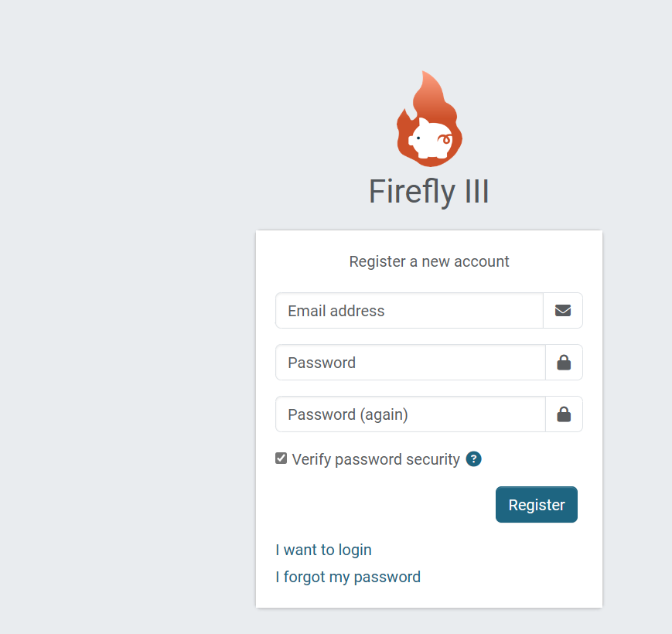Viewport: 672px width, 634px height.
Task: Open the 'I forgot my password' link
Action: point(348,577)
